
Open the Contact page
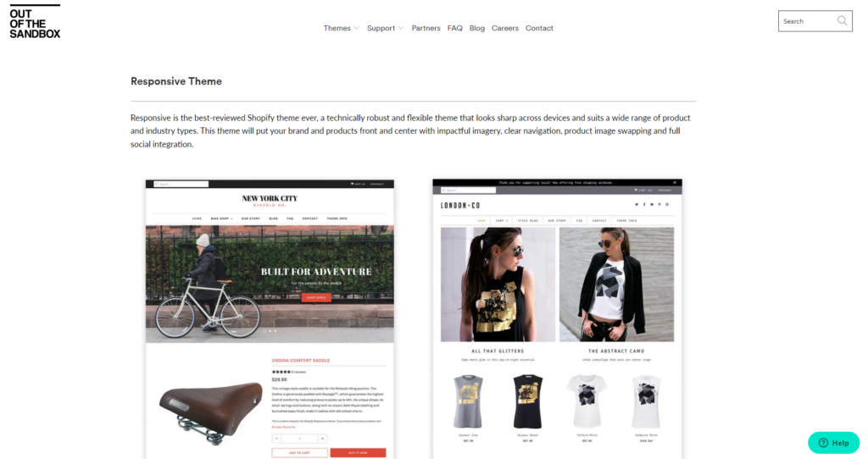tap(539, 28)
